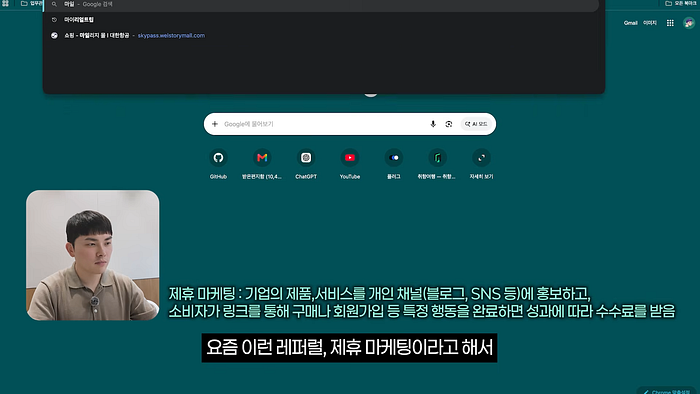Open the 업무 bookmark folder

coord(31,3)
